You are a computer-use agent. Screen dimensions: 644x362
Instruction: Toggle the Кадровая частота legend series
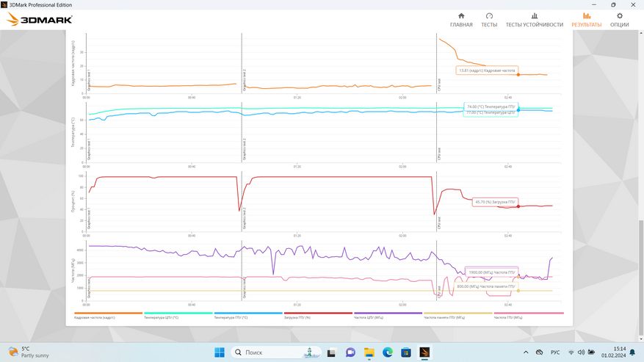point(108,316)
